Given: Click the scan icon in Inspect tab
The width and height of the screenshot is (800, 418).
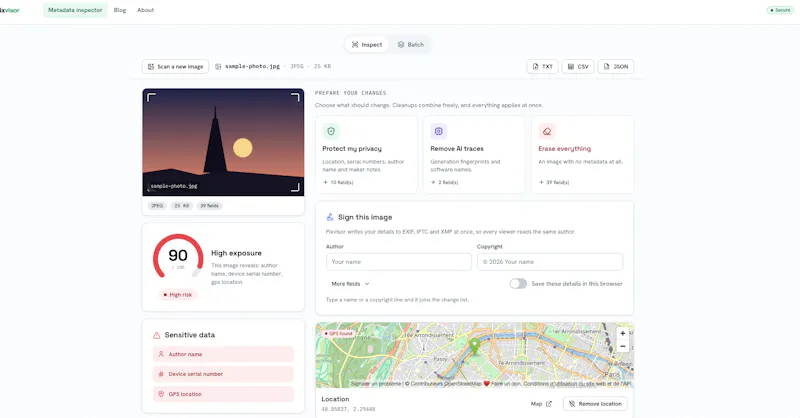Looking at the screenshot, I should coord(355,45).
